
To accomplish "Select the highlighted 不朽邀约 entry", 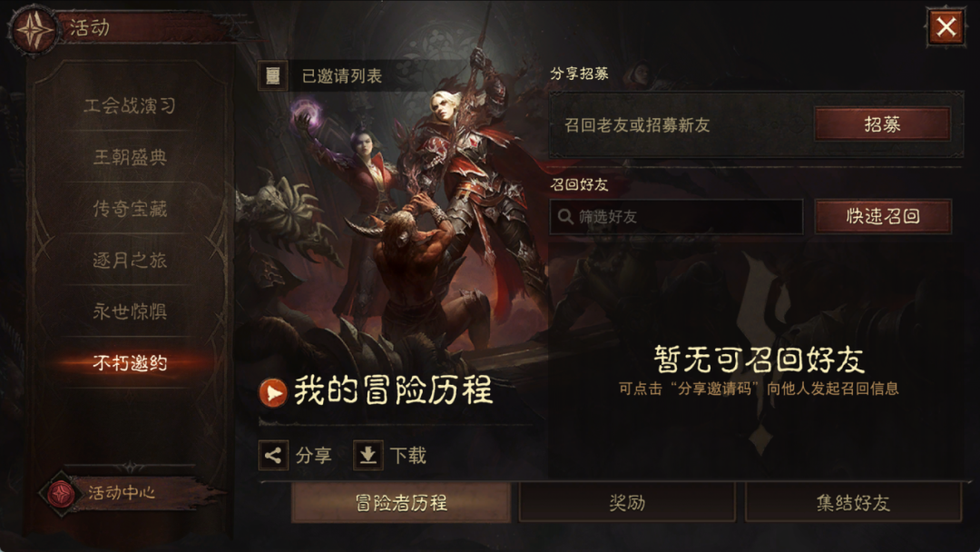I will tap(130, 362).
